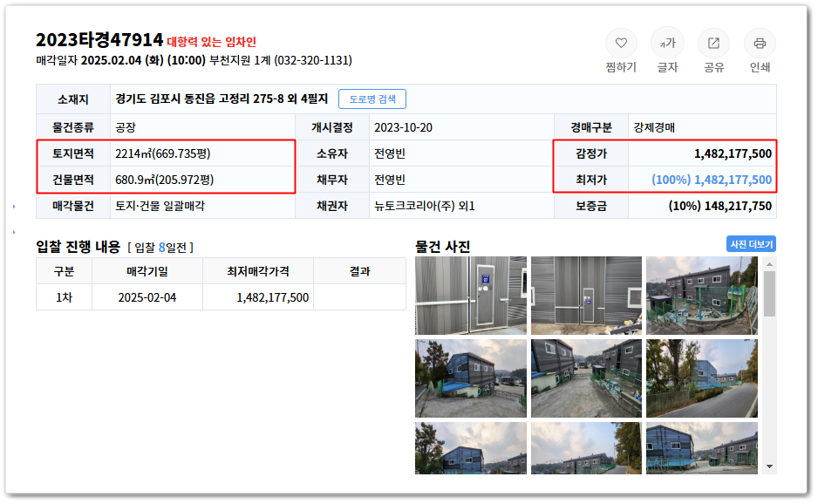Screen dimensions: 818x504
Task: Click the 최저매각가격 column header
Action: pos(258,271)
